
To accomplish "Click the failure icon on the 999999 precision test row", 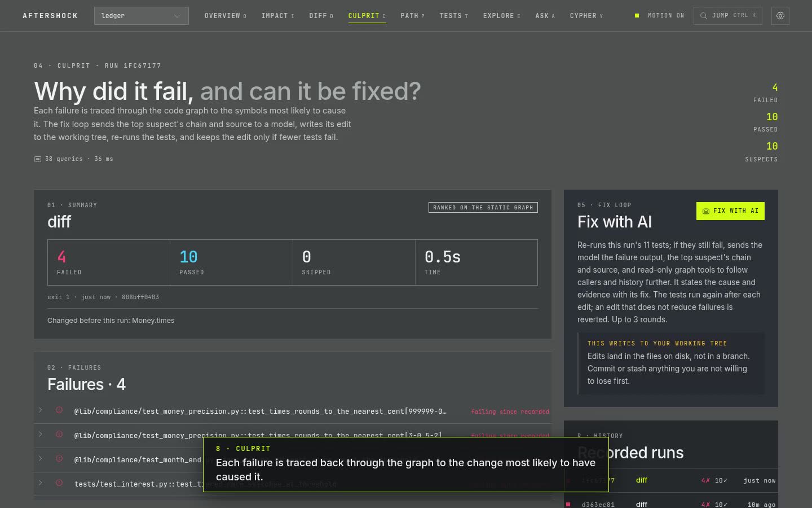I will click(59, 410).
